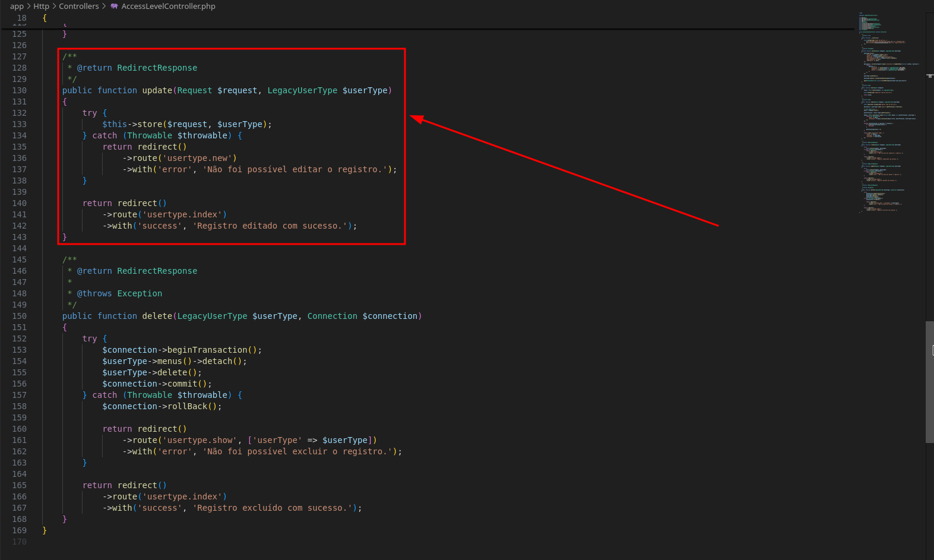Click 'LegacyUserType' in the update signature
This screenshot has width=934, height=560.
[302, 90]
